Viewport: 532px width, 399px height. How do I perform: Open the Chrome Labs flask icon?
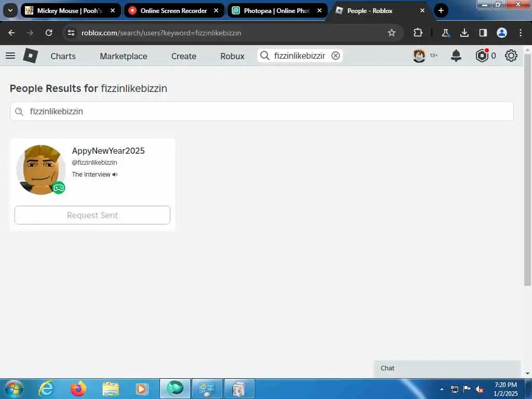445,33
